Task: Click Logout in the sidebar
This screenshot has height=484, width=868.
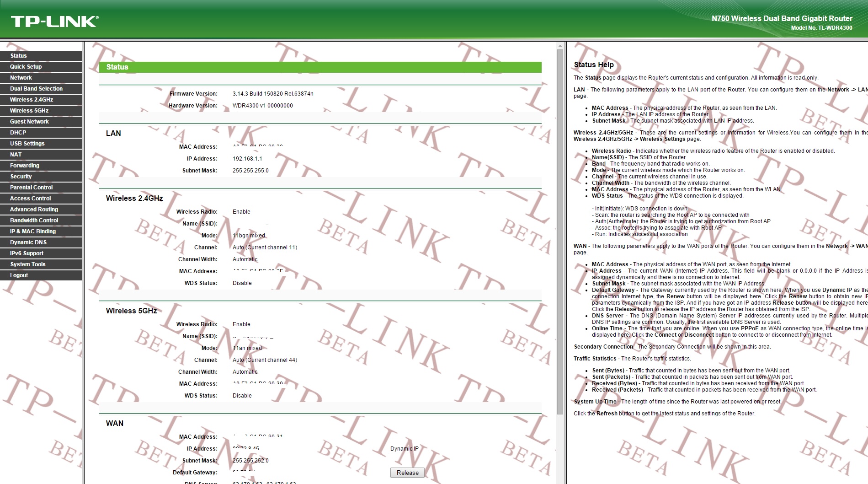Action: tap(19, 275)
